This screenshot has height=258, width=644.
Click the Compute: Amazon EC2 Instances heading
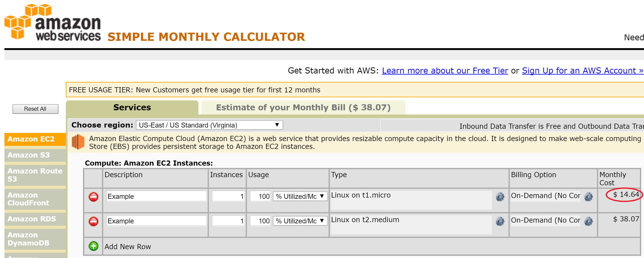coord(149,163)
